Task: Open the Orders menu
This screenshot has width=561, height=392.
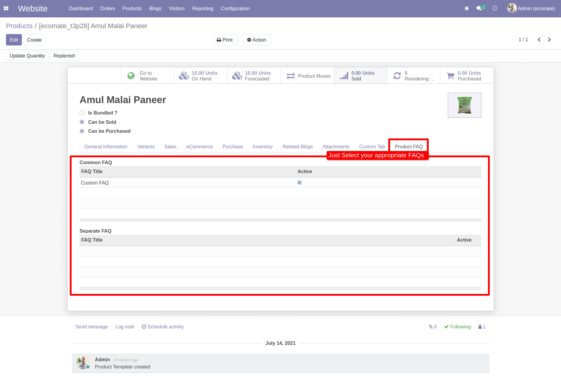Action: tap(107, 8)
